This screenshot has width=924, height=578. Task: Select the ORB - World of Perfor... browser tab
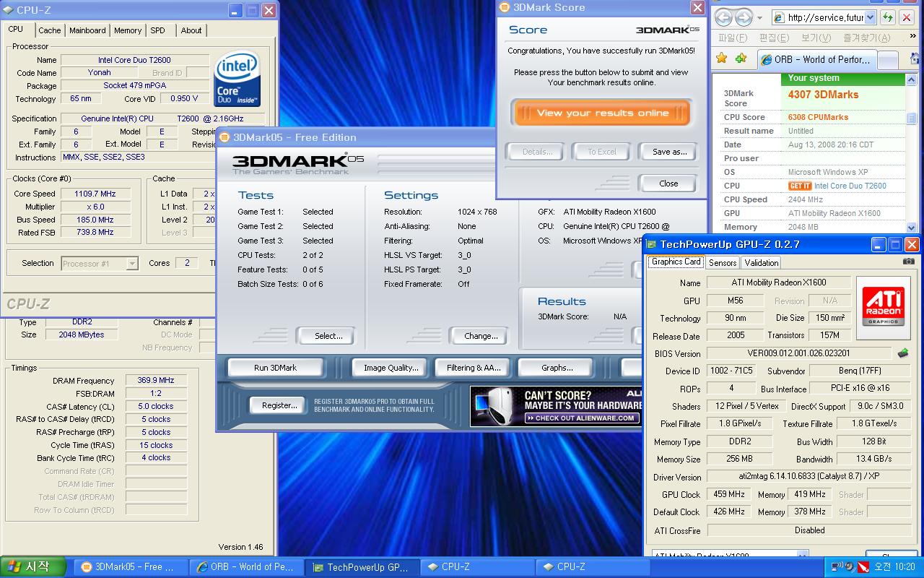pos(816,59)
